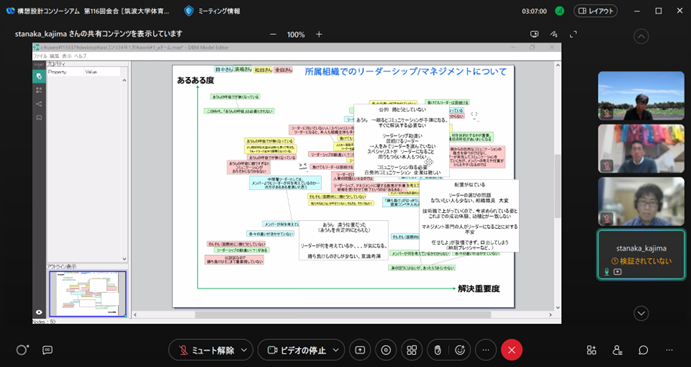Click the full screen expand icon above shared content
This screenshot has width=691, height=367.
pos(573,34)
